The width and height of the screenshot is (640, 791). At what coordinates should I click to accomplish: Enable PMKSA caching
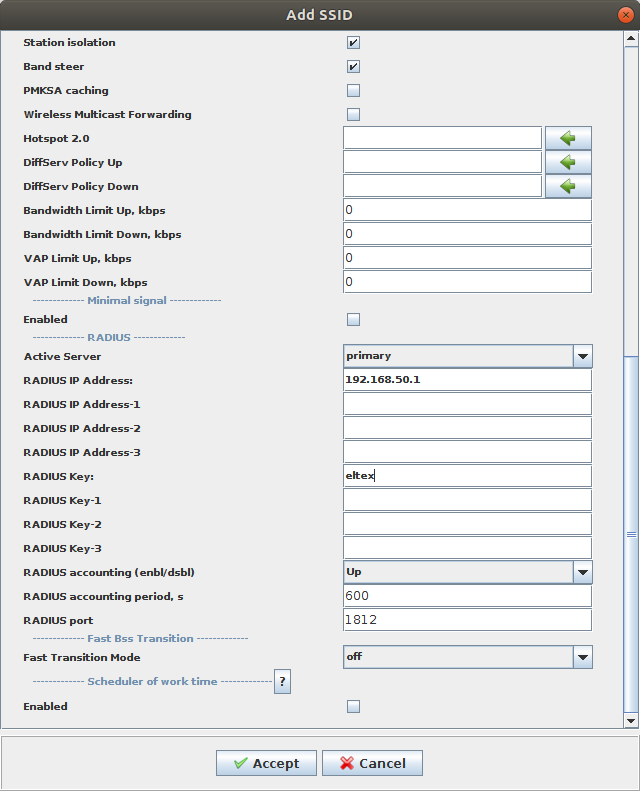(353, 91)
